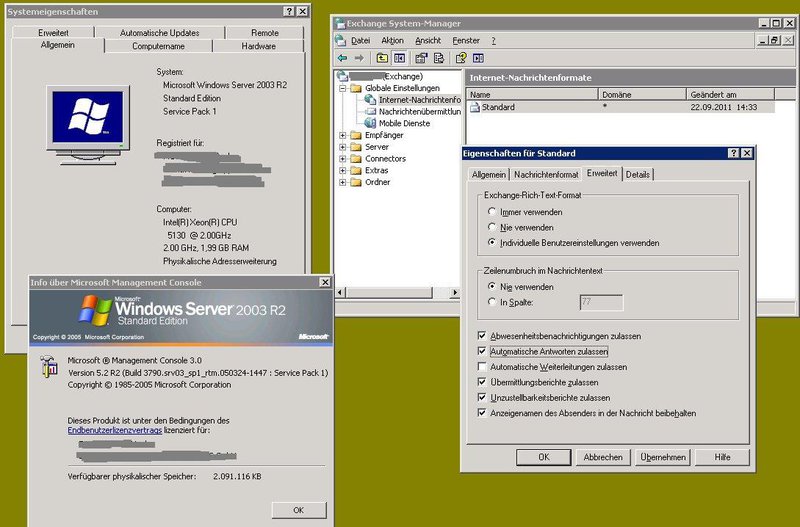
Task: Click the MMC hammer icon in Info dialog
Action: click(x=49, y=366)
